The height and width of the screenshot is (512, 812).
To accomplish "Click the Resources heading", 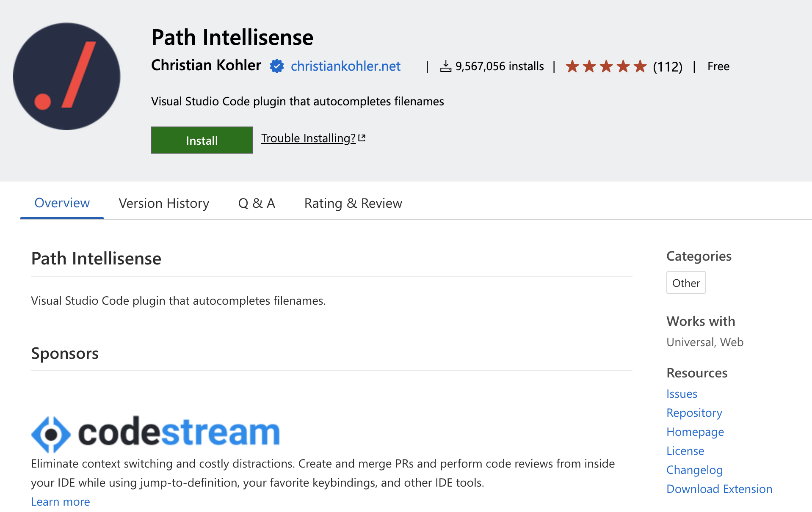I will [x=697, y=373].
